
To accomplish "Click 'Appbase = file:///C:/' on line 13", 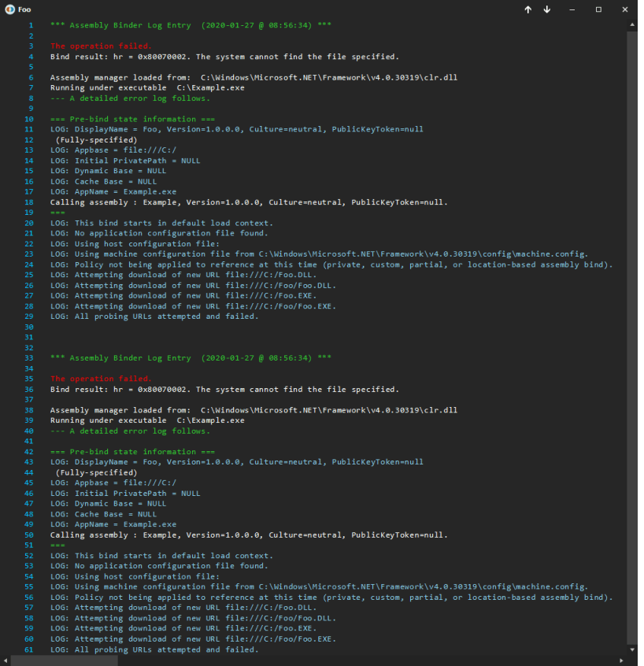I will (125, 150).
